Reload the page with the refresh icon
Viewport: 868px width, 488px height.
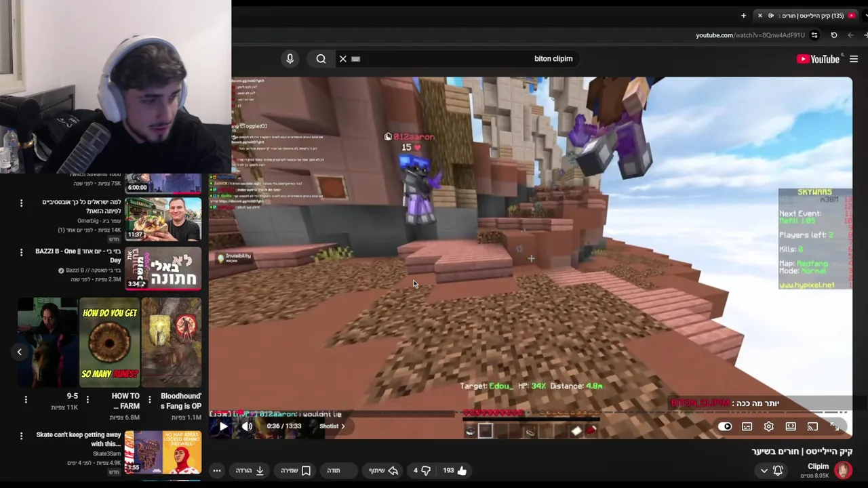click(834, 35)
